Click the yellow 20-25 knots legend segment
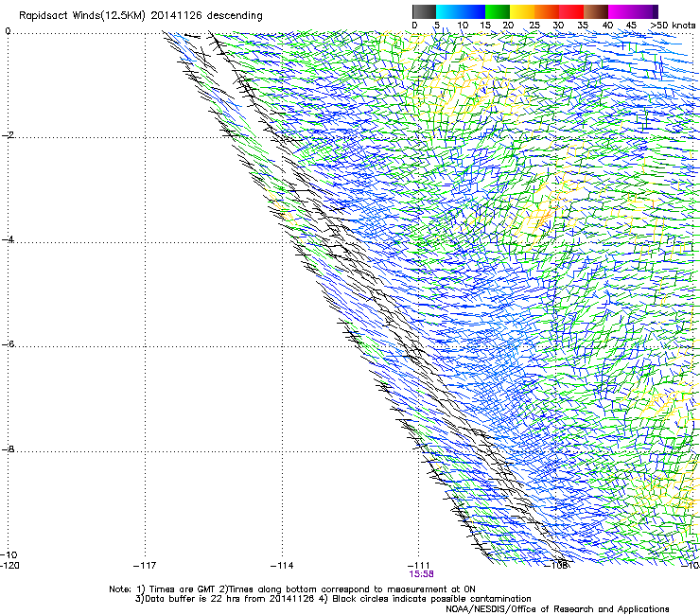This screenshot has width=700, height=615. tap(522, 11)
